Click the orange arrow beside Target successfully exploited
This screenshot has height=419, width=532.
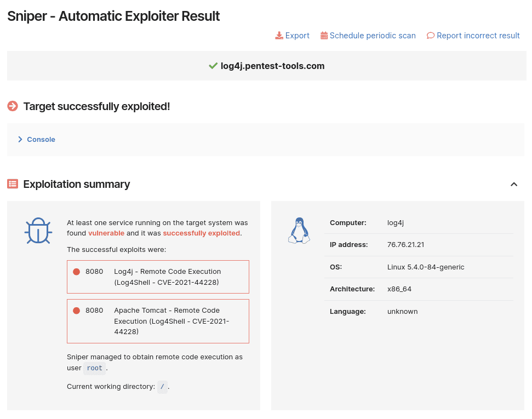pos(12,106)
